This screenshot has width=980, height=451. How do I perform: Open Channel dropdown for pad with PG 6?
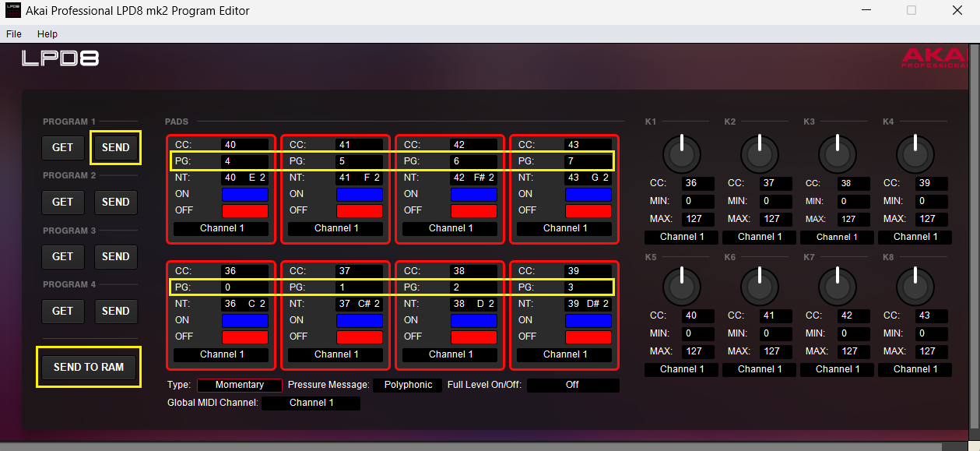click(x=450, y=228)
